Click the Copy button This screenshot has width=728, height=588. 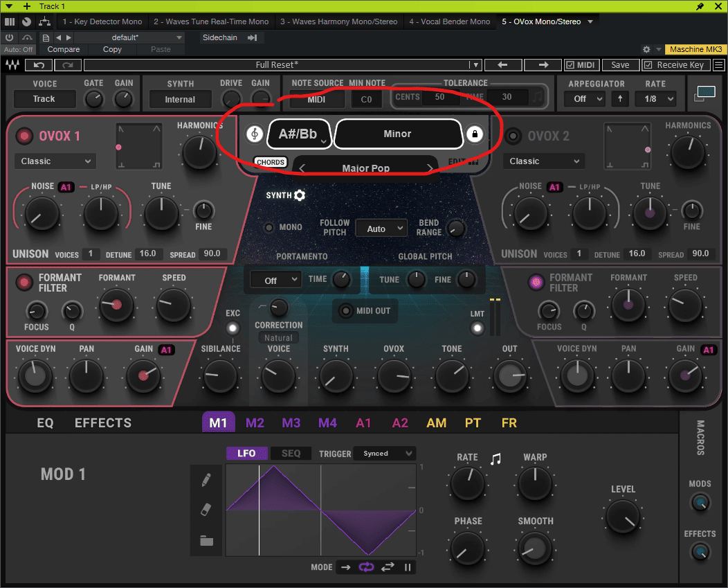[x=112, y=49]
